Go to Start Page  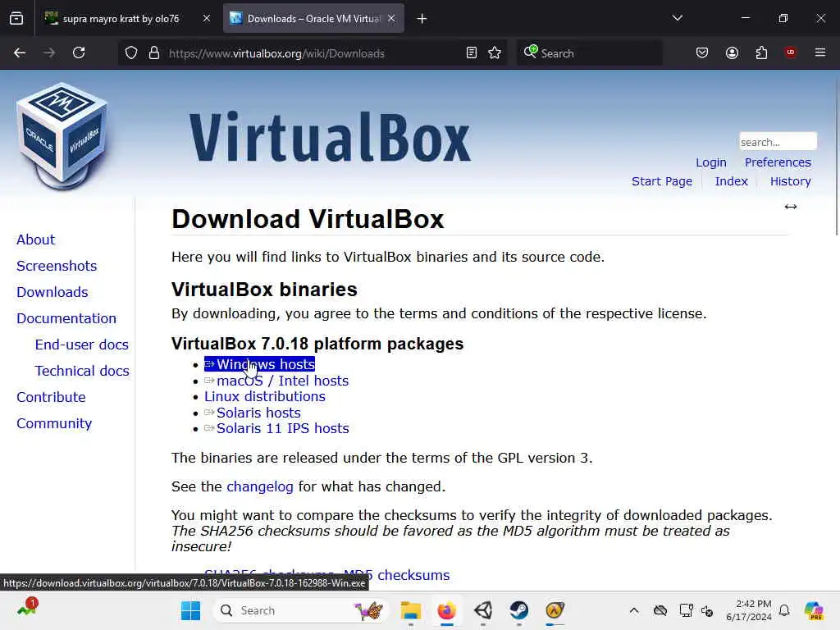662,181
